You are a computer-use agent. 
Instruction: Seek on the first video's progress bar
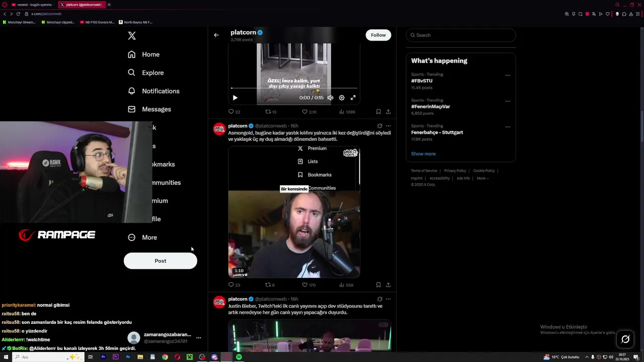point(294,88)
